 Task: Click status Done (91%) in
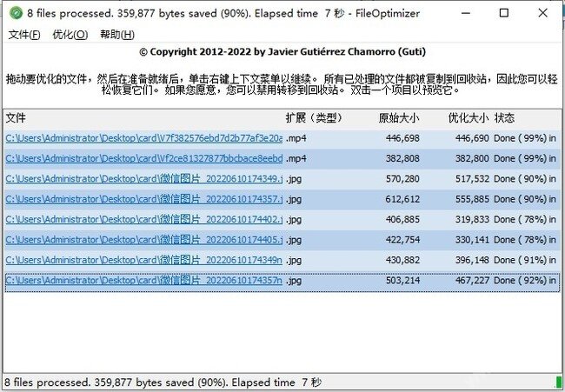pos(525,260)
